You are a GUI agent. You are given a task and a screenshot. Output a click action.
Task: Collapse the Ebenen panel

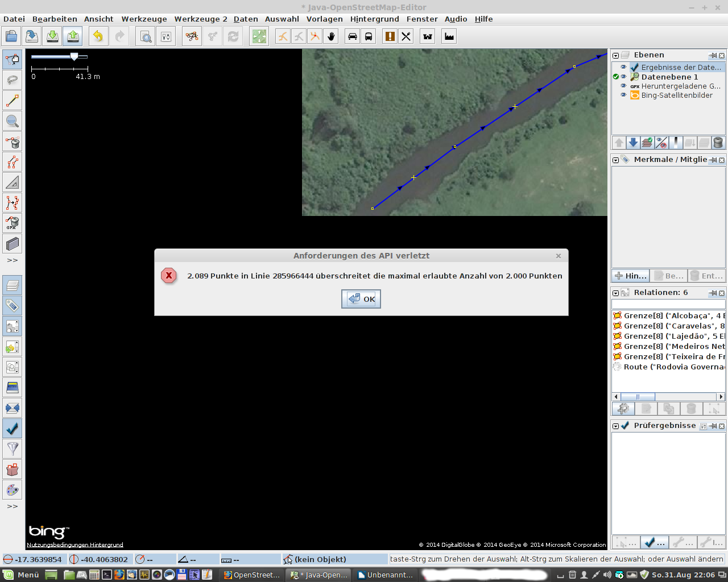click(615, 56)
